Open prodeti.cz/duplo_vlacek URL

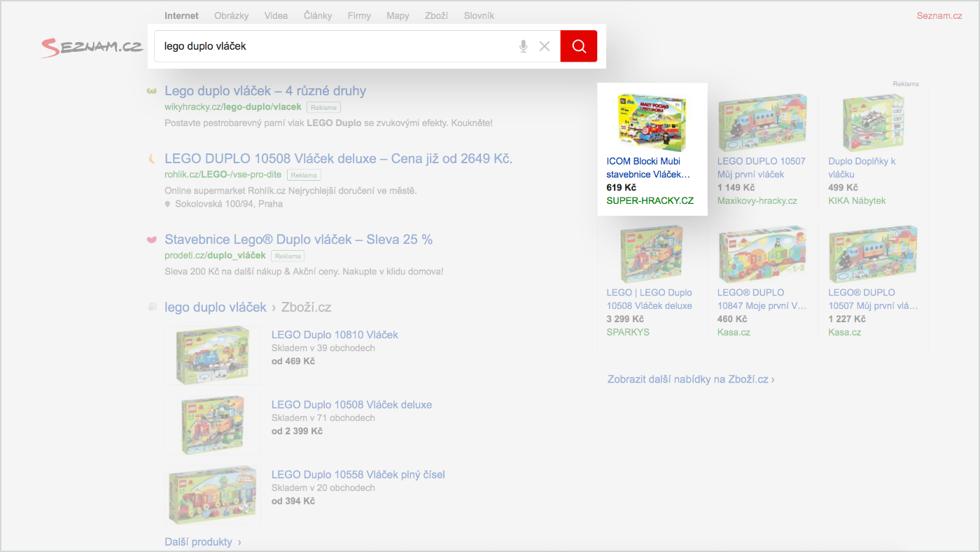216,256
